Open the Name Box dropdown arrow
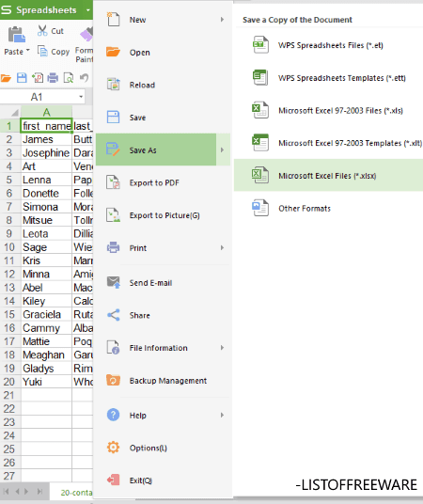 (x=81, y=97)
